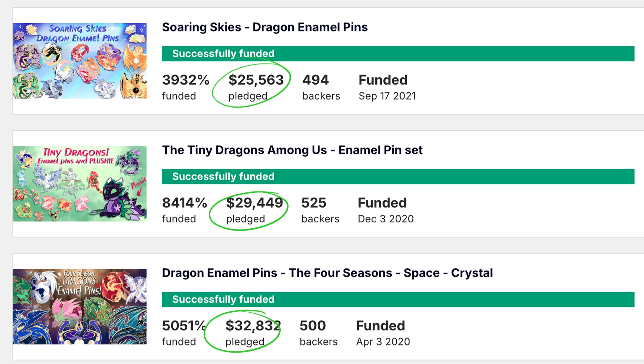The image size is (644, 364).
Task: Click the $29,449 pledged amount
Action: click(x=254, y=203)
